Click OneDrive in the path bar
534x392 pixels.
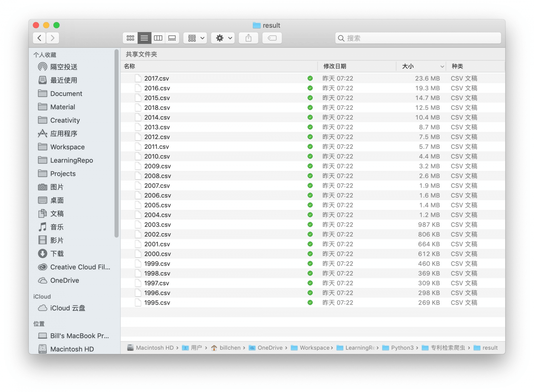click(270, 348)
